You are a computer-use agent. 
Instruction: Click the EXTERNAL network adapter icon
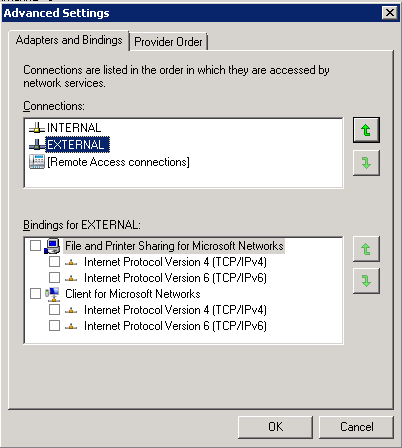point(37,145)
